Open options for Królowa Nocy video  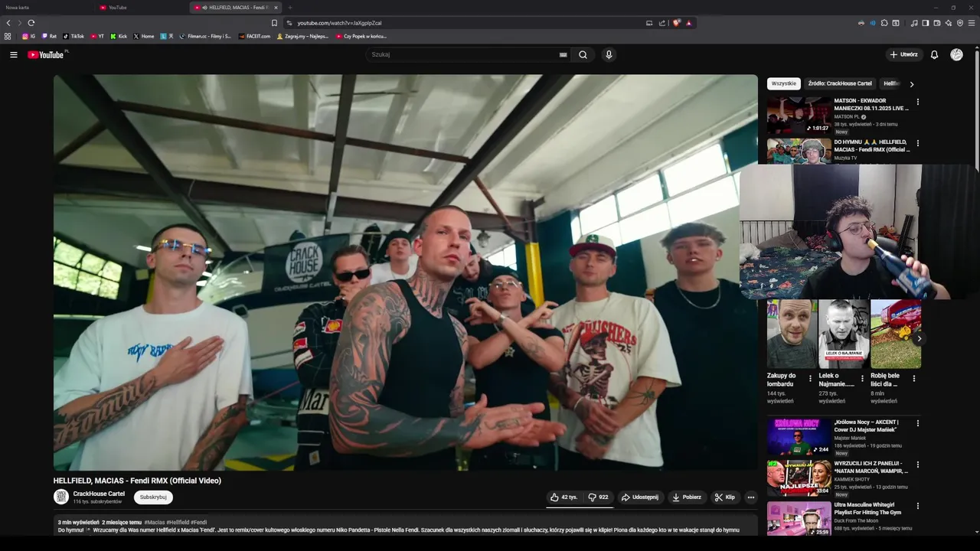(917, 423)
